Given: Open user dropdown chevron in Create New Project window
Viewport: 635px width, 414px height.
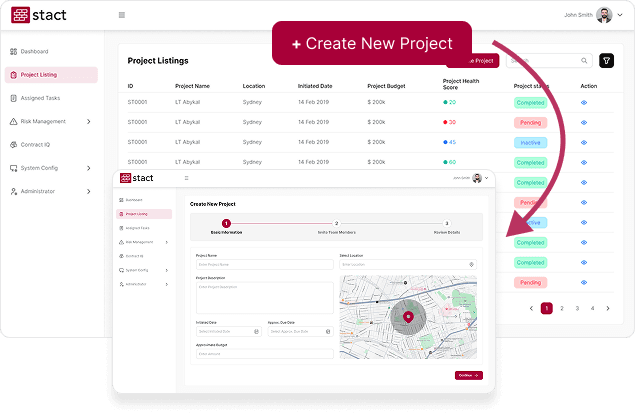Looking at the screenshot, I should tap(486, 178).
